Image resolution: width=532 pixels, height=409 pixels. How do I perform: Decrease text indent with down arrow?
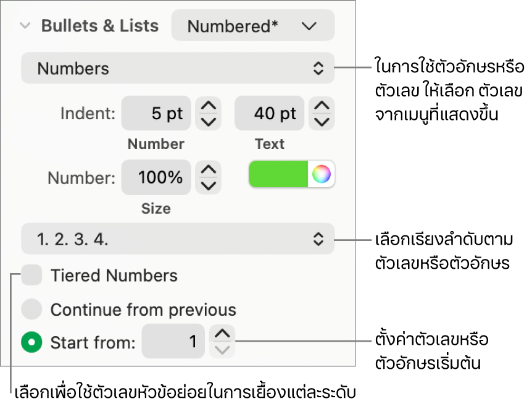[322, 121]
